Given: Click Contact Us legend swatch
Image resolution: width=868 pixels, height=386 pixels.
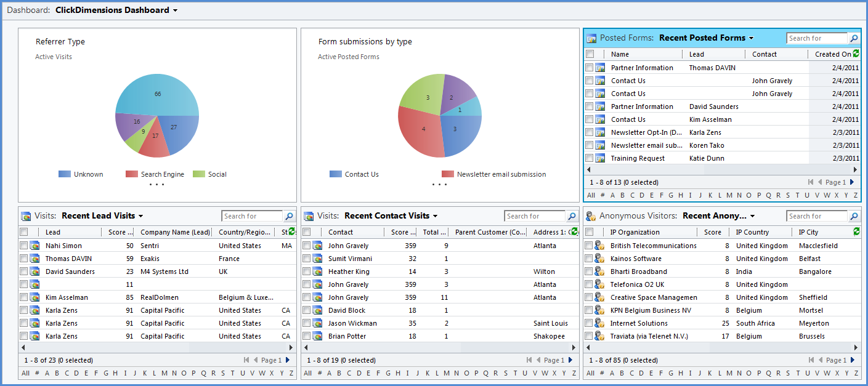Looking at the screenshot, I should pos(335,174).
